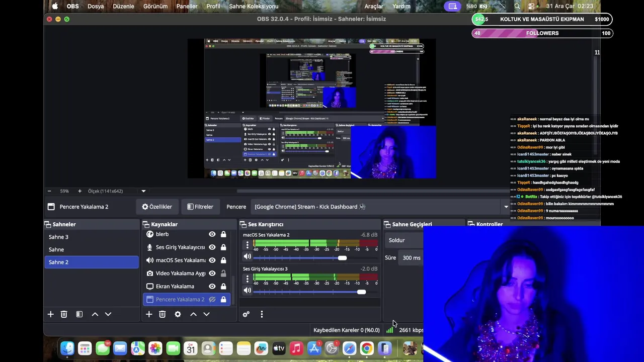This screenshot has height=362, width=644.
Task: Open Finder from the Dock
Action: pos(67,348)
